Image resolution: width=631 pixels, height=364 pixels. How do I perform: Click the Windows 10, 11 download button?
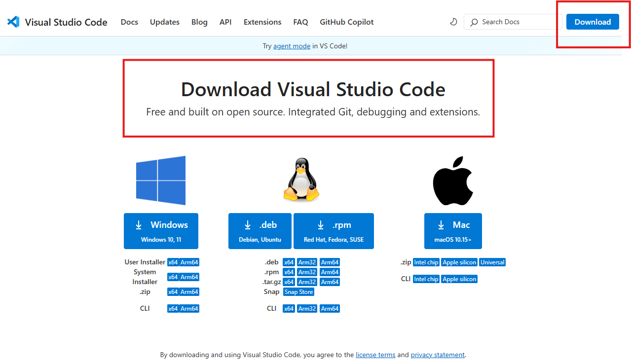coord(161,231)
